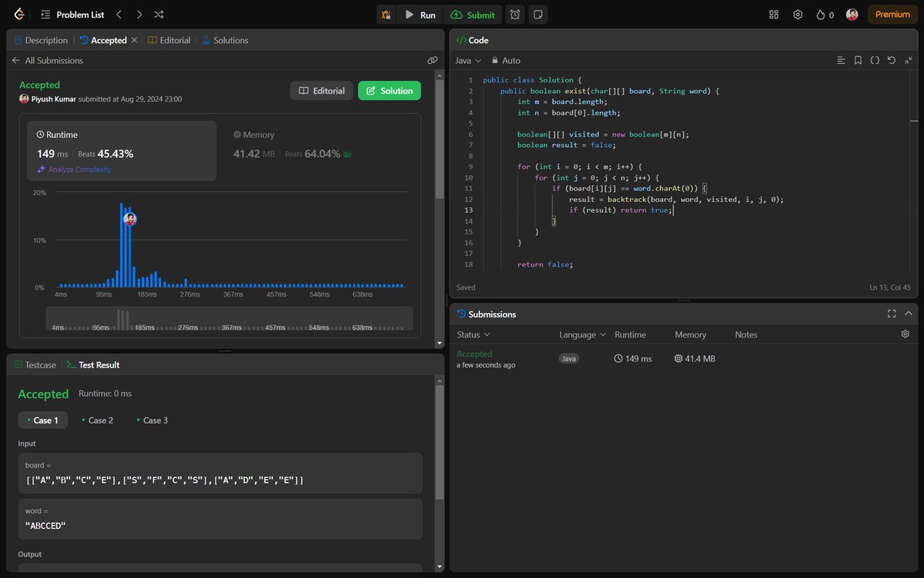924x578 pixels.
Task: Switch to the Testcase tab
Action: (x=35, y=365)
